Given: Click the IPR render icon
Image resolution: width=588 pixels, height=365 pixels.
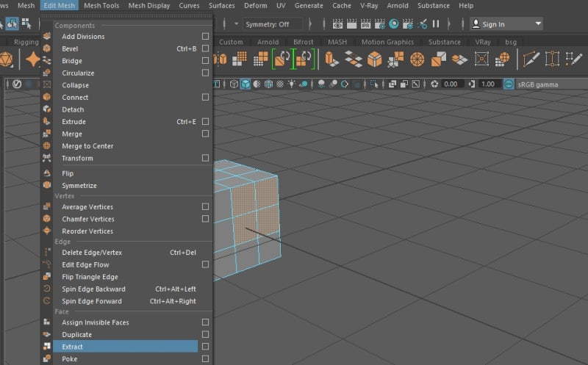Looking at the screenshot, I should (x=365, y=24).
